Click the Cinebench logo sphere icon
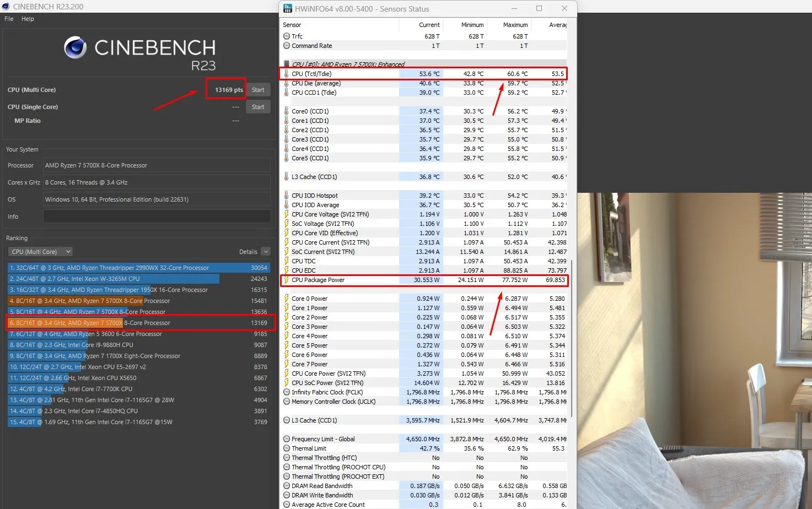Image resolution: width=812 pixels, height=509 pixels. click(76, 48)
